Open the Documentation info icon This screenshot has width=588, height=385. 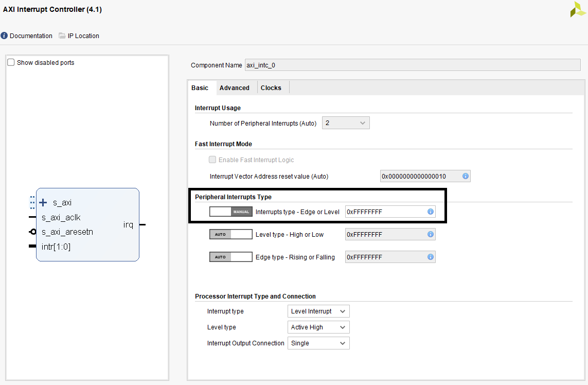[x=4, y=36]
